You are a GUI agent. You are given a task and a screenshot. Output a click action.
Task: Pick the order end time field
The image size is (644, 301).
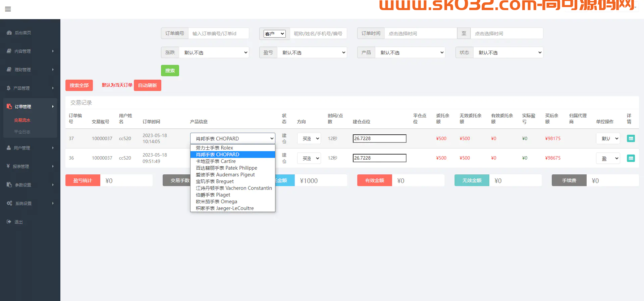507,34
